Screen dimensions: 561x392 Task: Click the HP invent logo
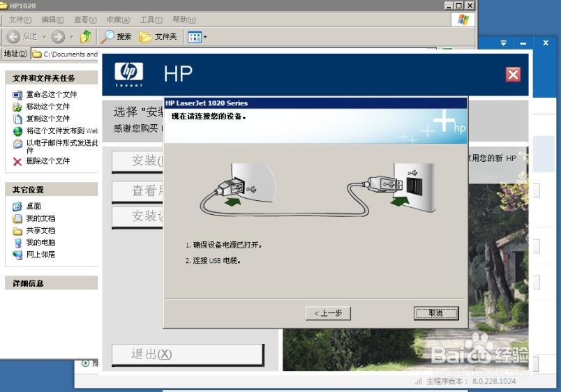tap(129, 75)
